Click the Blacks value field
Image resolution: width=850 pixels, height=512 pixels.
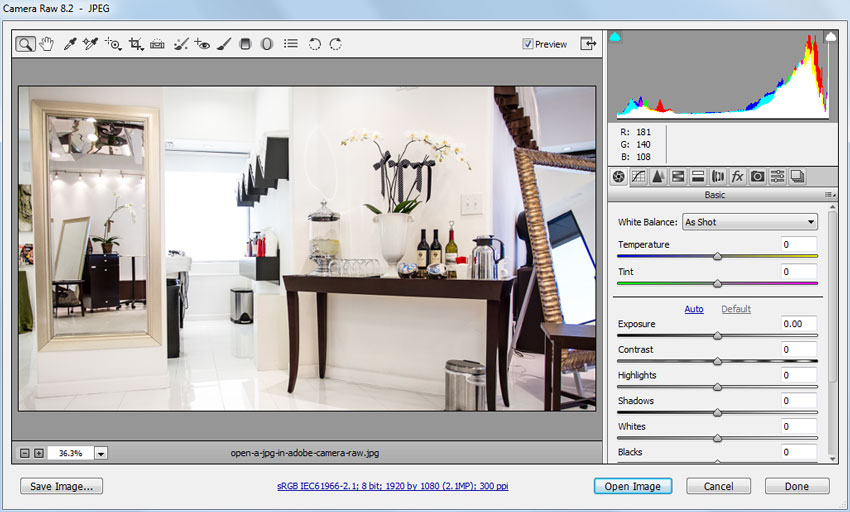click(799, 452)
